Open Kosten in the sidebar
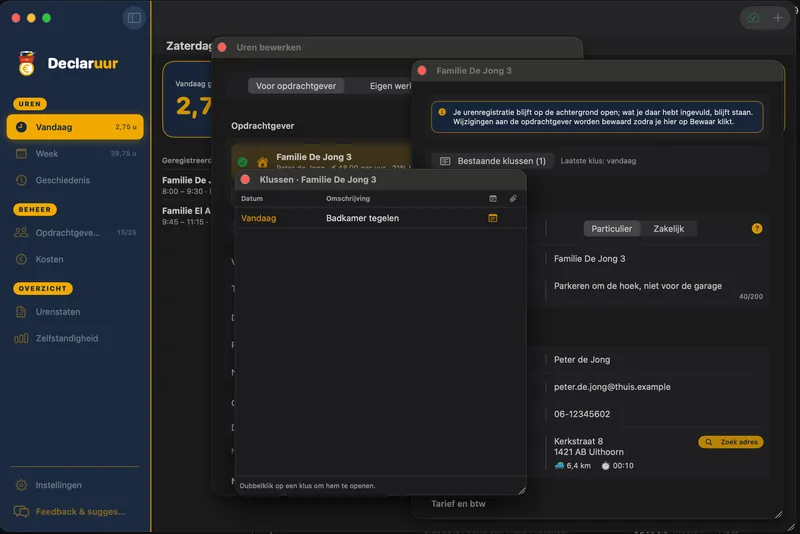The height and width of the screenshot is (534, 800). [75, 259]
